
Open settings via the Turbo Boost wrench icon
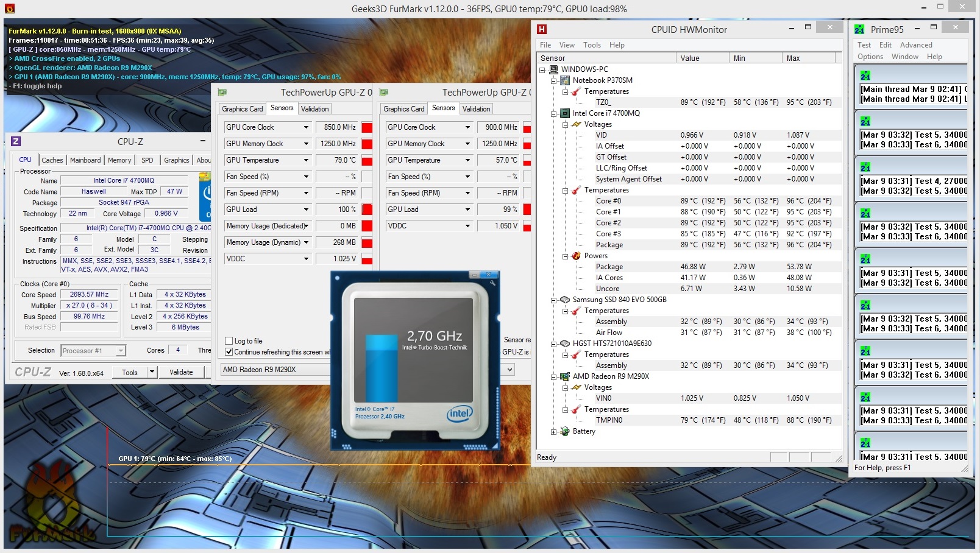[x=492, y=283]
